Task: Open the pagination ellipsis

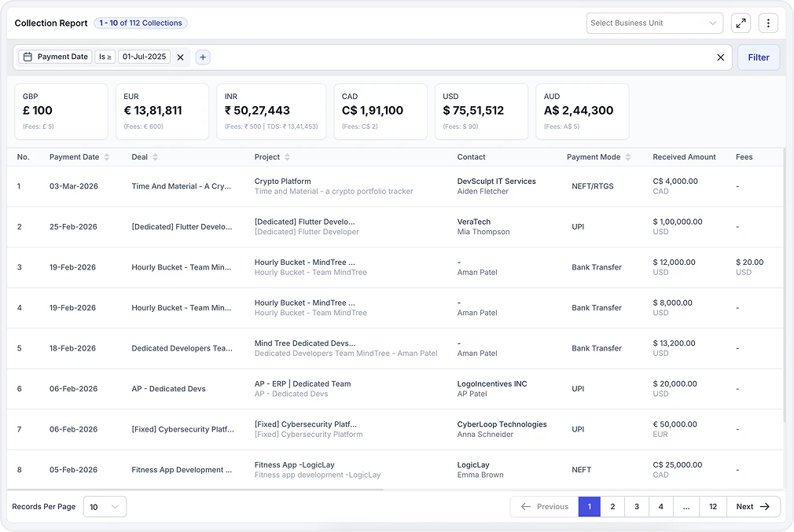Action: tap(686, 507)
